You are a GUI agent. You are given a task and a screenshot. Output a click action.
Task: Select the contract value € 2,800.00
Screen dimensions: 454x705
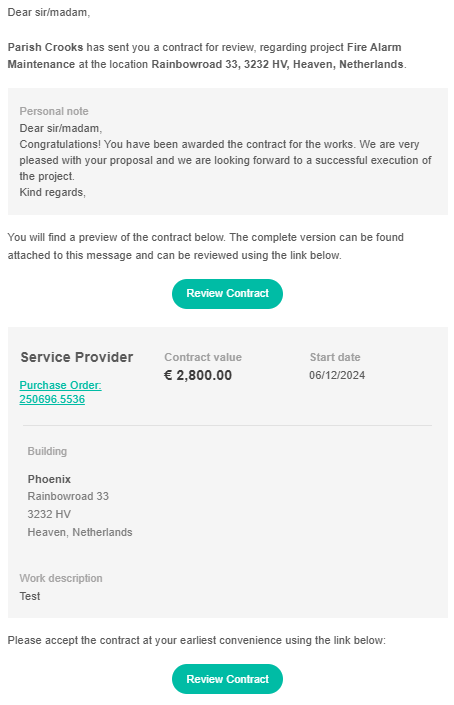point(198,375)
